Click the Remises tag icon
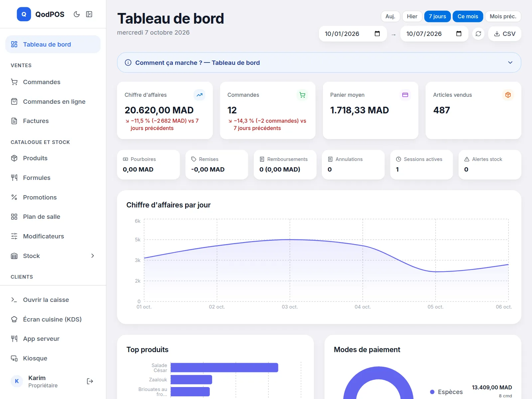The width and height of the screenshot is (532, 399). (194, 159)
